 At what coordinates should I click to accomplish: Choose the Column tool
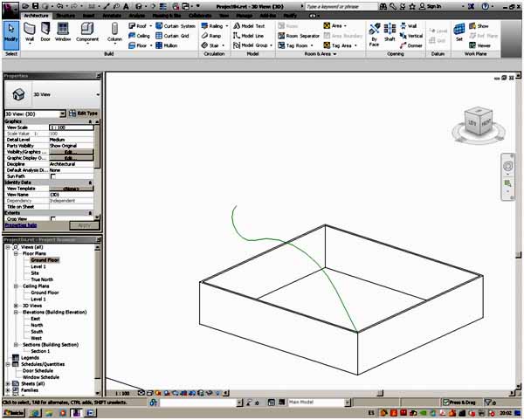click(114, 32)
